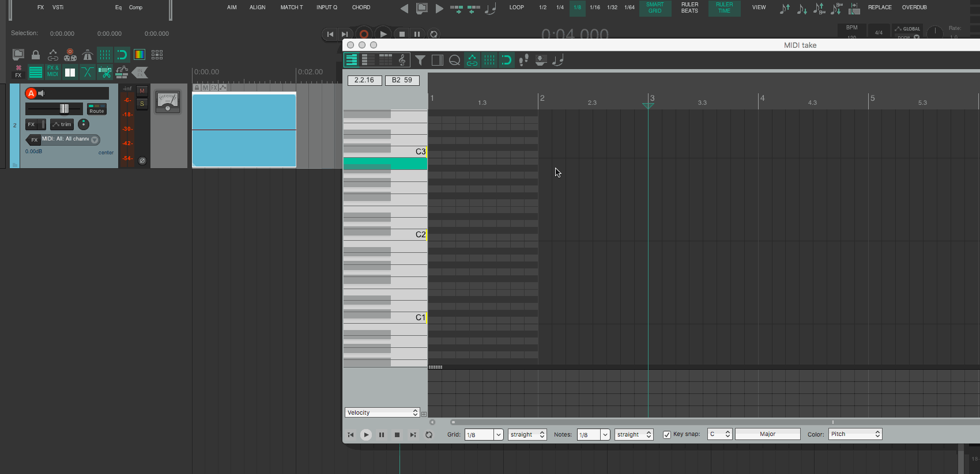The width and height of the screenshot is (980, 474).
Task: Open the Velocity CC lane dropdown
Action: coord(382,412)
